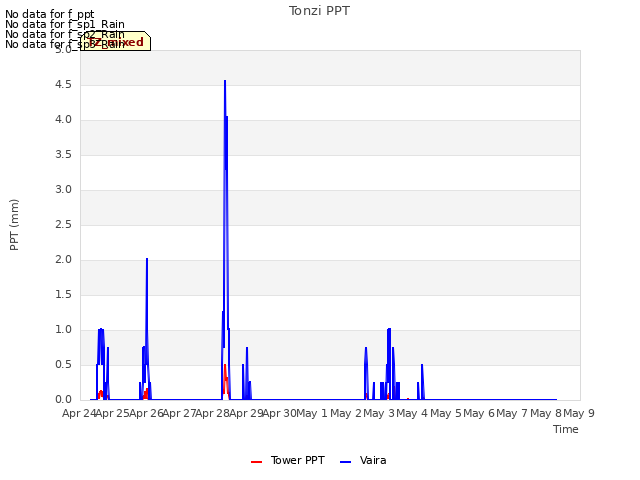640x480 pixels.
Task: Toggle the Tower PPT legend entry
Action: click(x=288, y=460)
